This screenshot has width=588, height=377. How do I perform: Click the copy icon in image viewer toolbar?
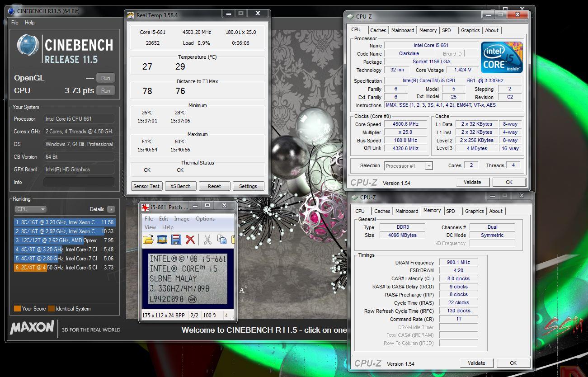point(222,240)
